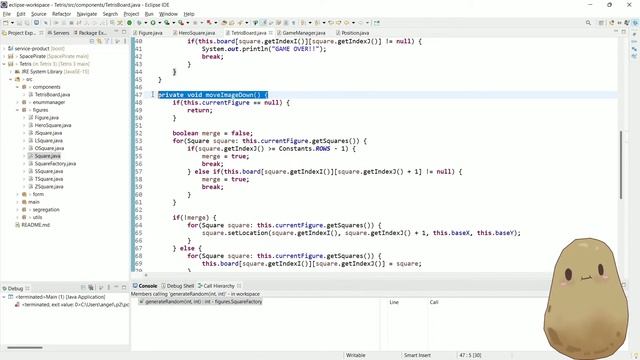Click the New file toolbar icon
Image resolution: width=640 pixels, height=360 pixels.
point(6,23)
